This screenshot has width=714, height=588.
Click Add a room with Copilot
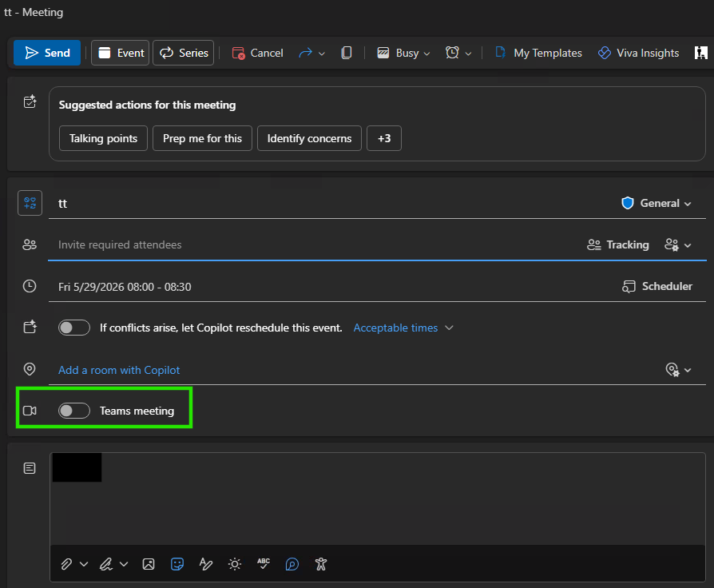[119, 370]
